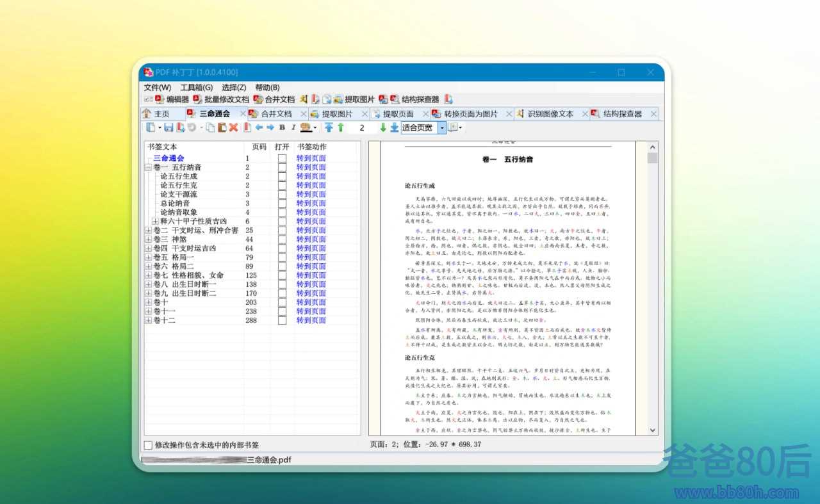
Task: Click the blue right arrow indent icon
Action: (x=270, y=128)
